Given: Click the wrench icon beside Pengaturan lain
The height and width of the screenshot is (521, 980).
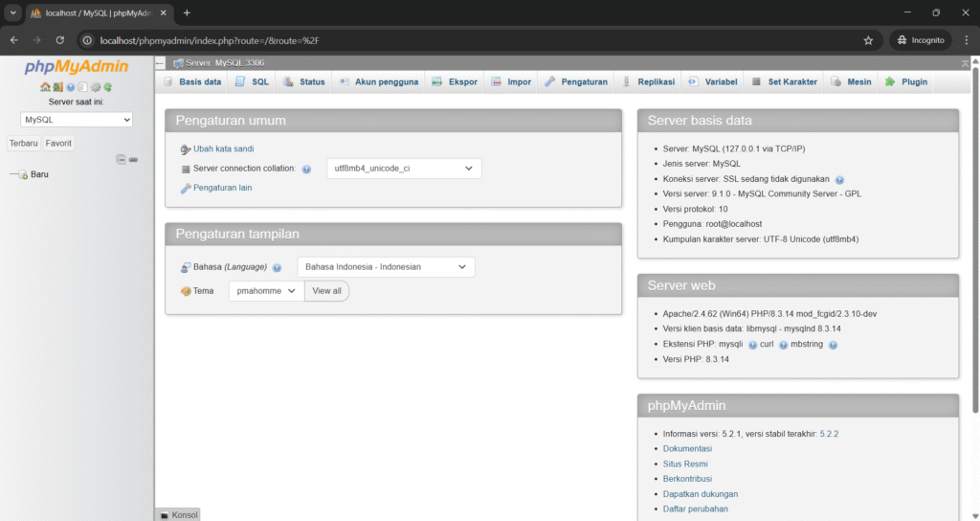Looking at the screenshot, I should pyautogui.click(x=186, y=188).
